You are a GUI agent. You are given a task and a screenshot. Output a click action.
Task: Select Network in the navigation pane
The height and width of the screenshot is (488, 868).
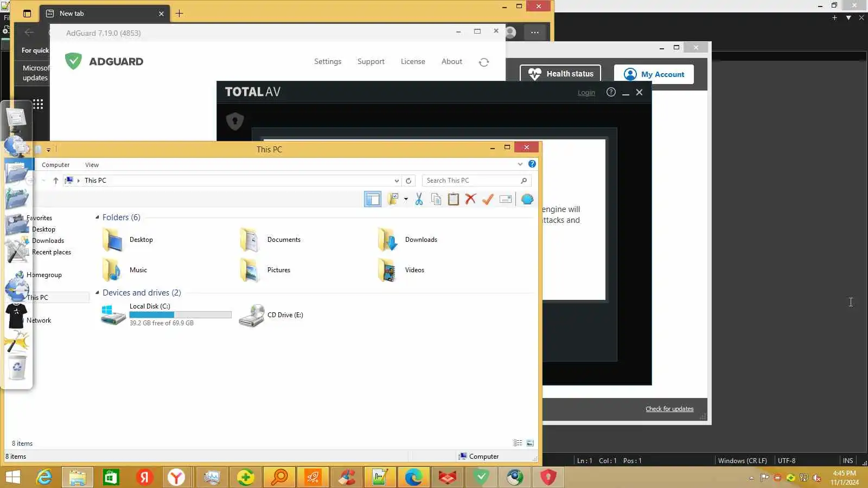[x=39, y=320]
